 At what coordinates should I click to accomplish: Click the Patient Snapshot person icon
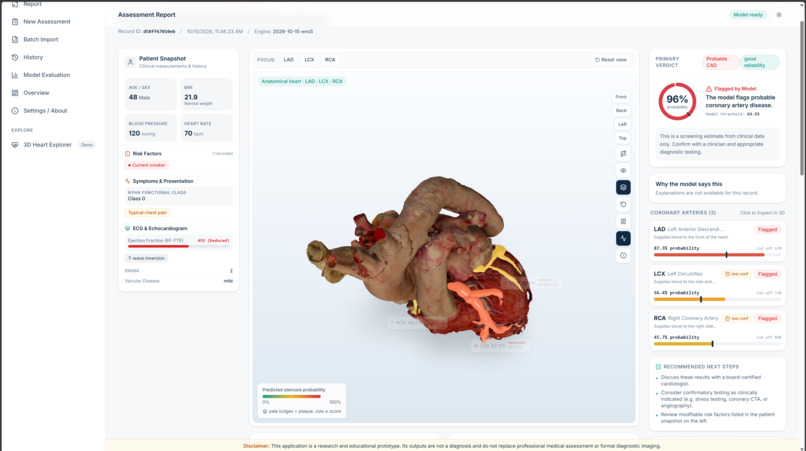tap(130, 62)
